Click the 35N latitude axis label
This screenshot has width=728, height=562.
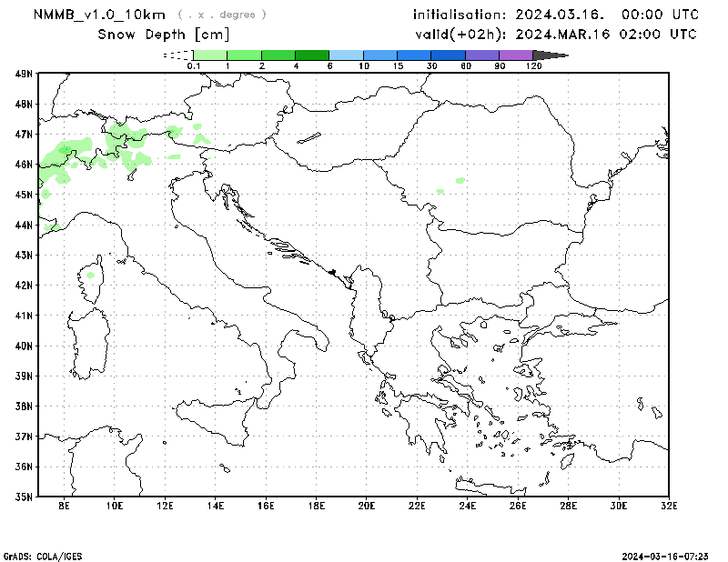24,497
